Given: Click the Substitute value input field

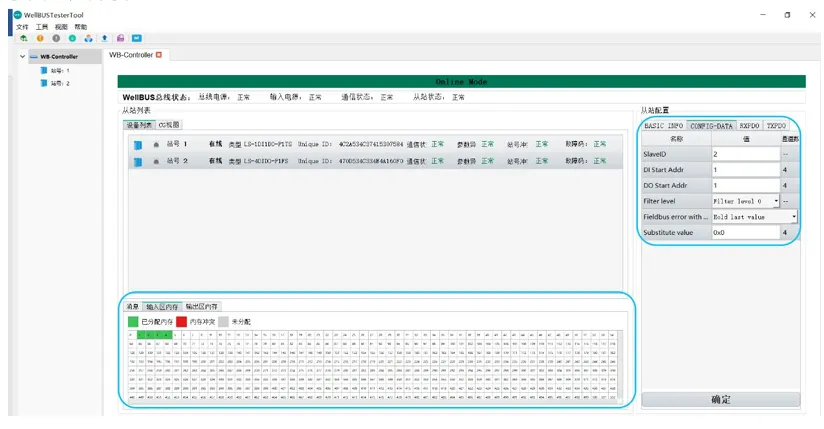Looking at the screenshot, I should click(x=744, y=232).
